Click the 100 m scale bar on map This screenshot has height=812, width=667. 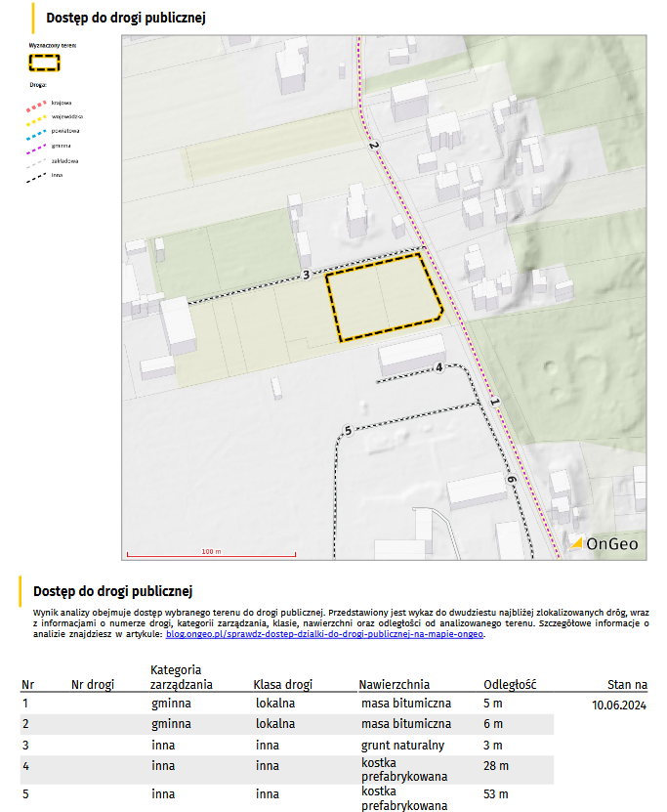(212, 554)
